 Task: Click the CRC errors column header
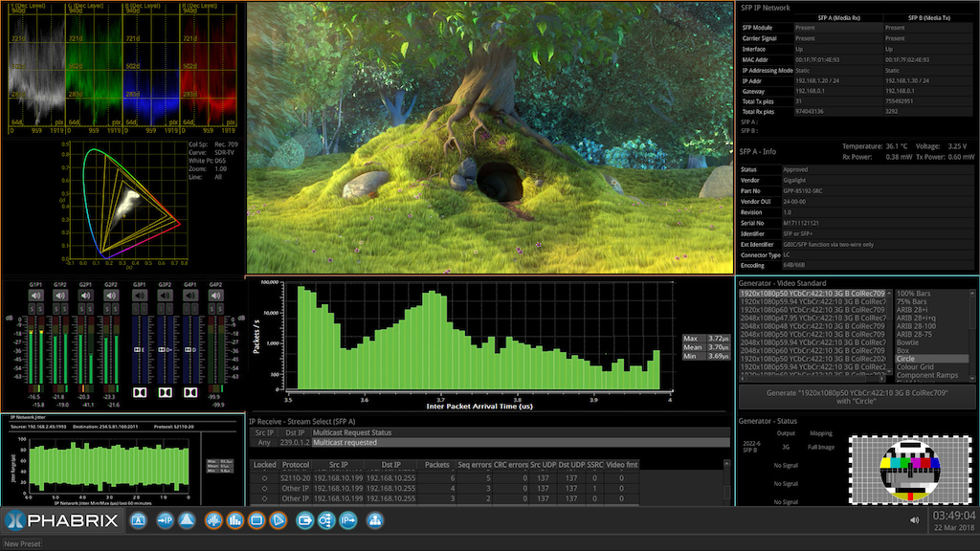(511, 465)
